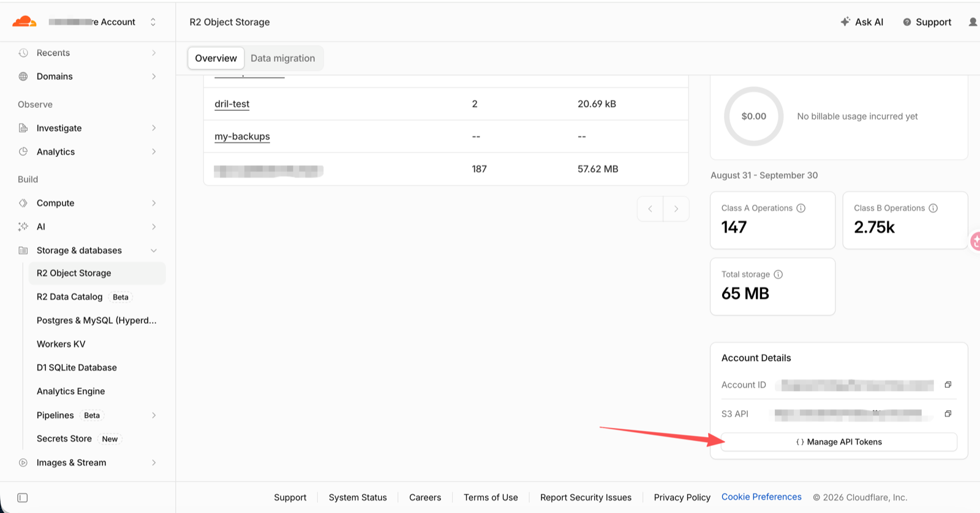Viewport: 980px width, 513px height.
Task: Open the dril-test bucket
Action: [x=232, y=104]
